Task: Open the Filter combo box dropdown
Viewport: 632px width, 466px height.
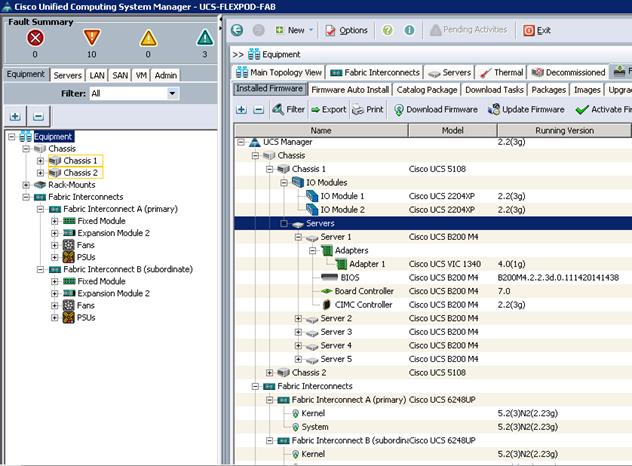Action: [173, 94]
